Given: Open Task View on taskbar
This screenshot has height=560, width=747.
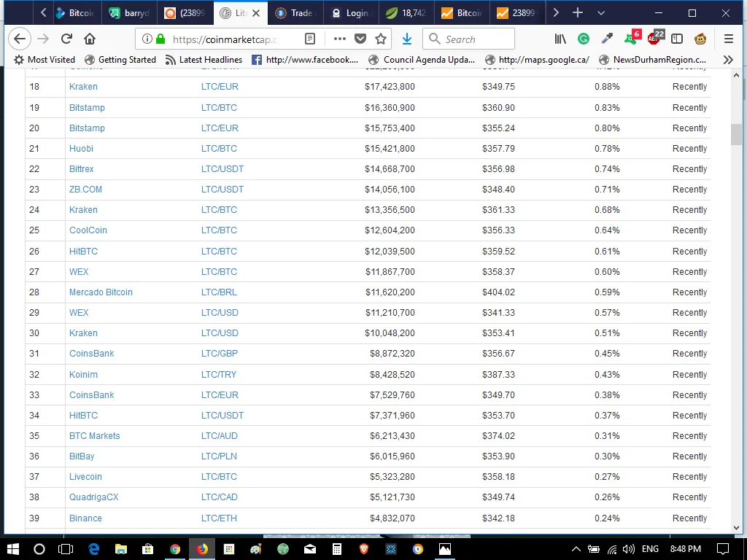Looking at the screenshot, I should tap(65, 549).
